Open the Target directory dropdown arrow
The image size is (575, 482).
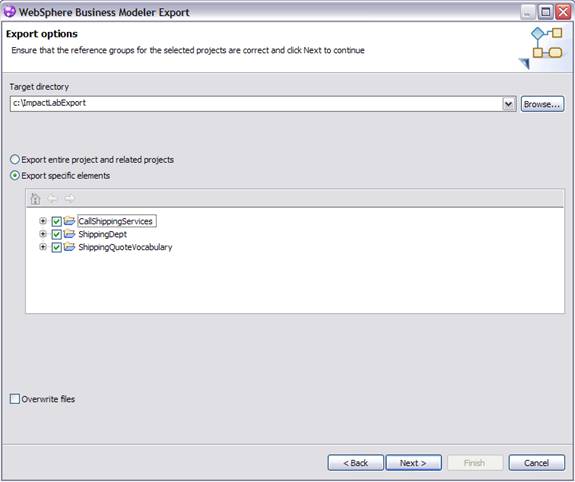click(509, 104)
